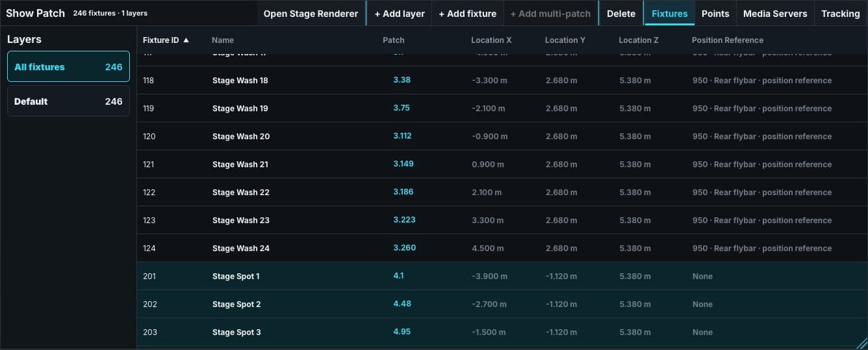This screenshot has width=868, height=350.
Task: Select Stage Spot 3 fixture name
Action: coord(236,332)
